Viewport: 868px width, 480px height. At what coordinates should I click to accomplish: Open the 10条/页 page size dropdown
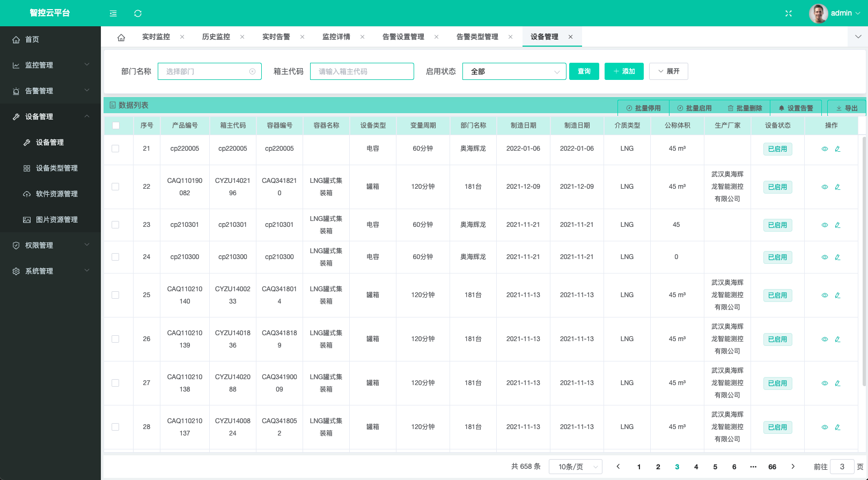click(575, 467)
